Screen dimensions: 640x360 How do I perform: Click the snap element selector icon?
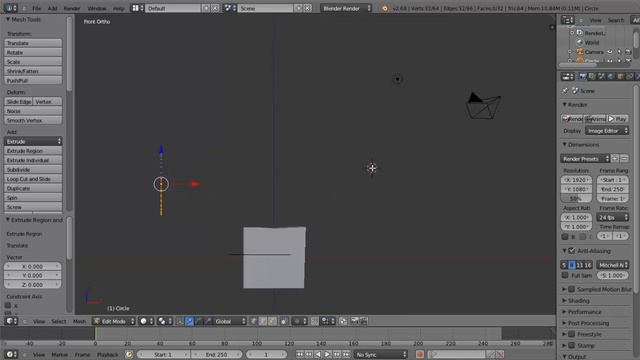click(x=327, y=321)
